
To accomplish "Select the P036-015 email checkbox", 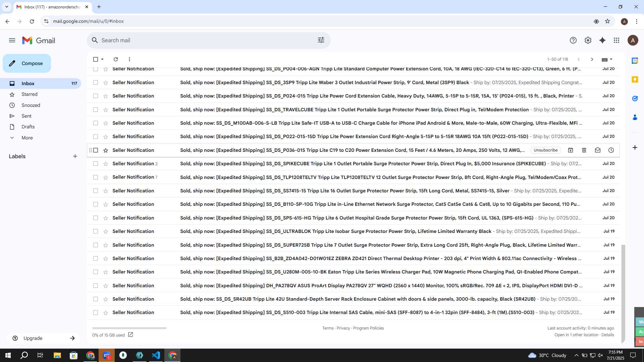I will (96, 150).
